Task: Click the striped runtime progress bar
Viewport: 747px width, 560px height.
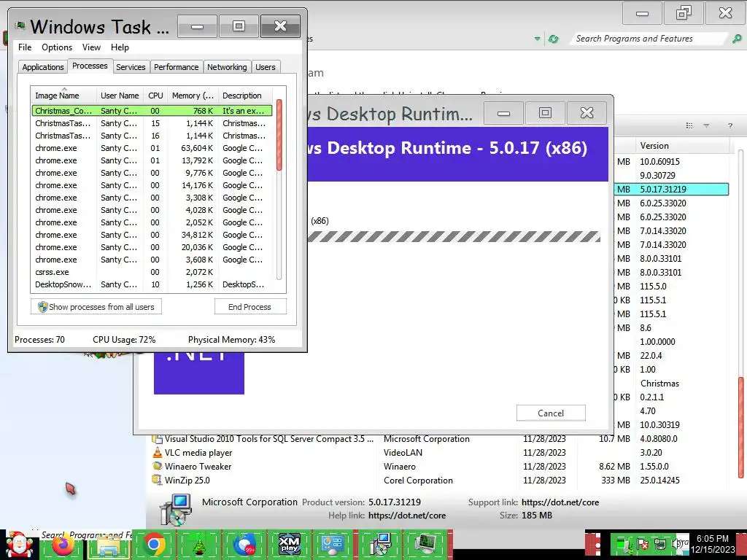Action: tap(454, 236)
